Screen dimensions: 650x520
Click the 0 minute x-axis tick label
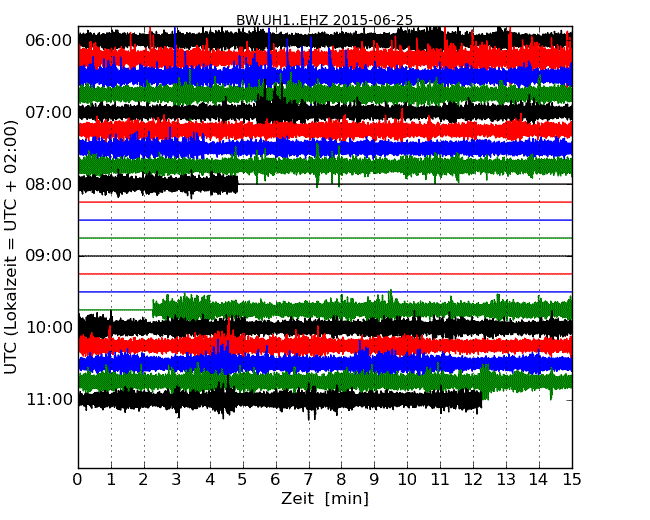[x=78, y=479]
